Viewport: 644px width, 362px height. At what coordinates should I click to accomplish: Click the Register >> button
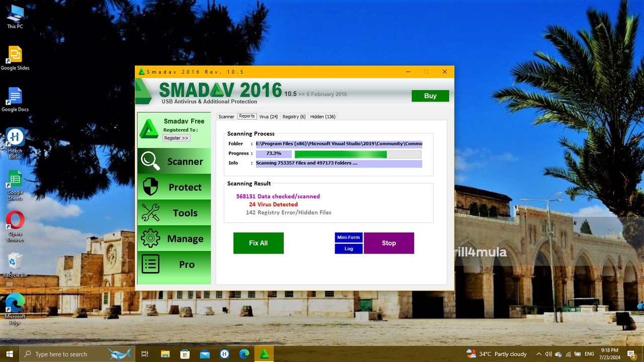pyautogui.click(x=176, y=138)
